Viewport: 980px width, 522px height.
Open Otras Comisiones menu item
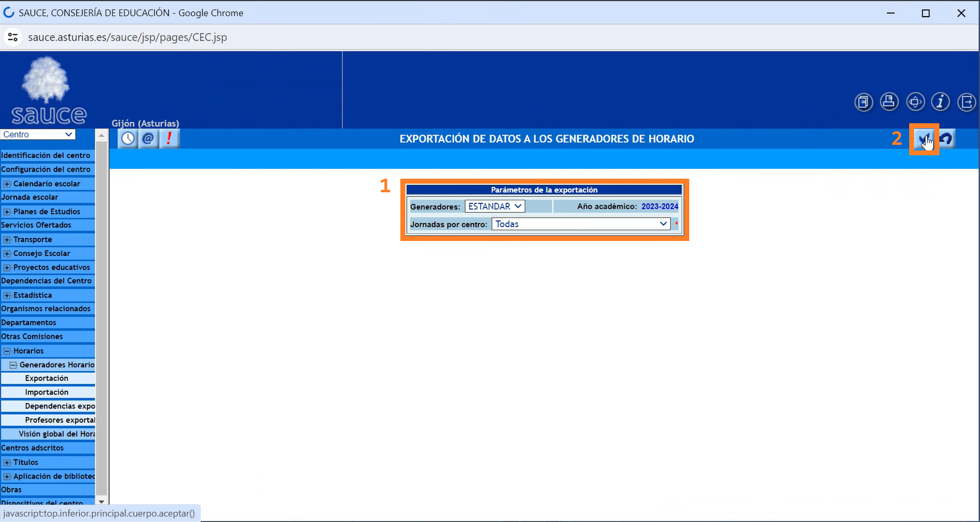click(x=47, y=336)
